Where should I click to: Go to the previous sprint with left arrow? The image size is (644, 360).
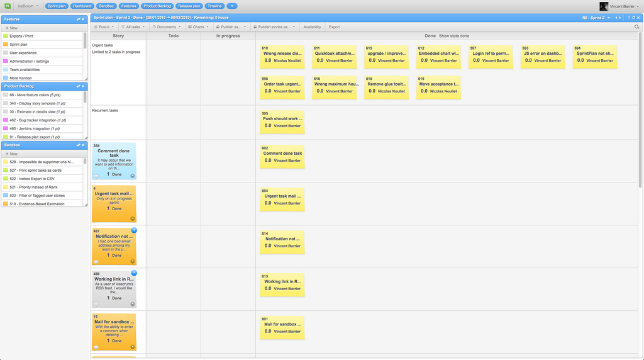coord(616,18)
